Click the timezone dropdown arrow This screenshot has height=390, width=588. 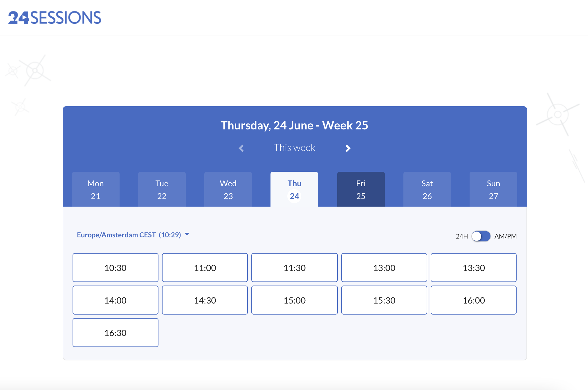(x=187, y=234)
